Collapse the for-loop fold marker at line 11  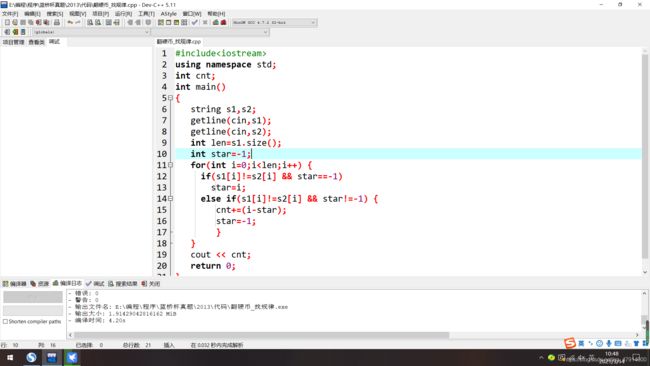[170, 165]
